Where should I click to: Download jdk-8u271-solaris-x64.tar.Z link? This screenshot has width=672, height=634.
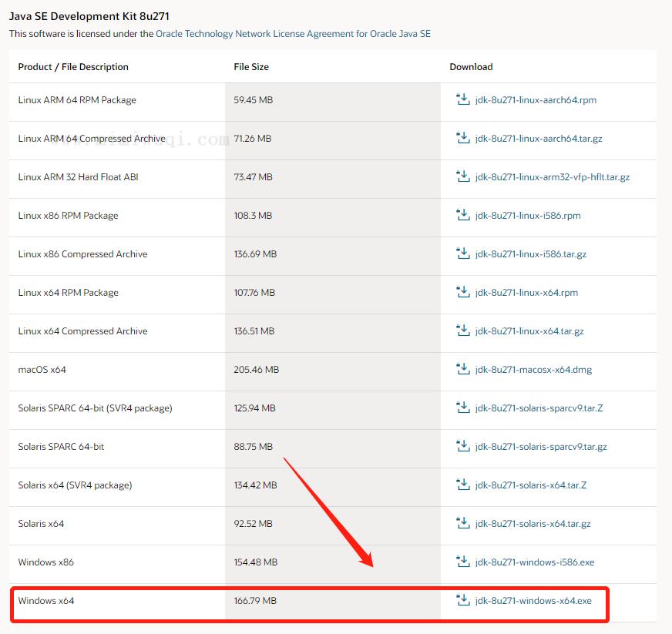[x=531, y=486]
